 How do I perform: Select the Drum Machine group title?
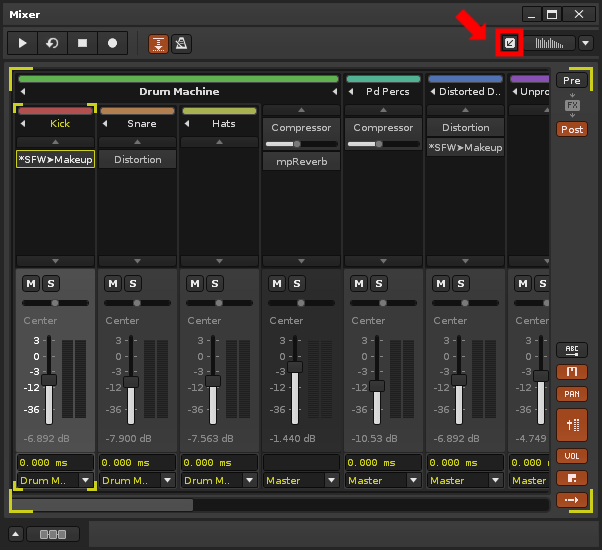pos(179,92)
